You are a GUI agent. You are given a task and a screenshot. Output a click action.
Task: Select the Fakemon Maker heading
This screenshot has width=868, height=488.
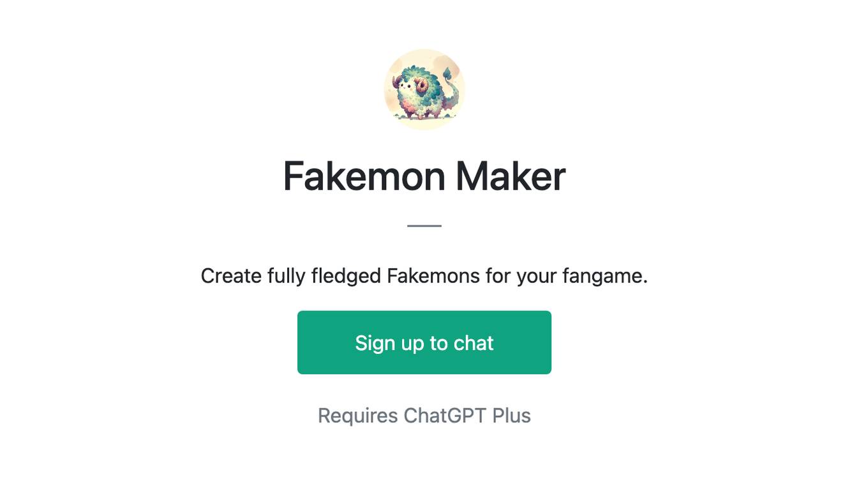pyautogui.click(x=424, y=176)
